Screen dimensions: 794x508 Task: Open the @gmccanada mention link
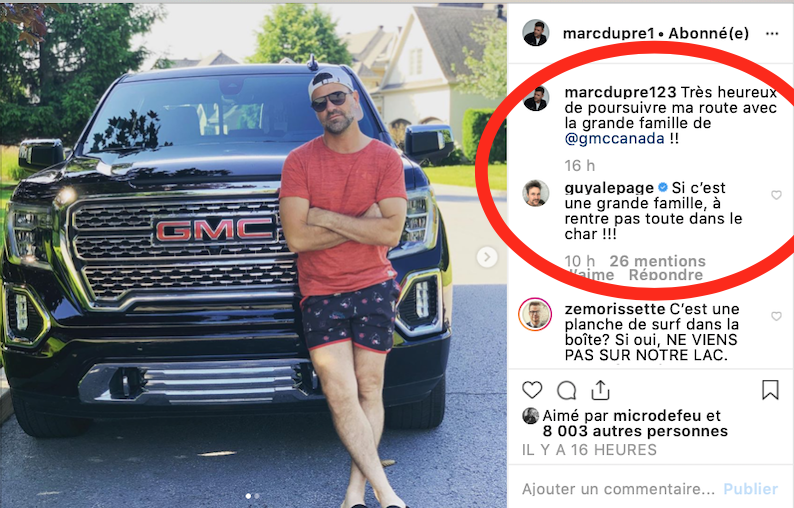614,138
